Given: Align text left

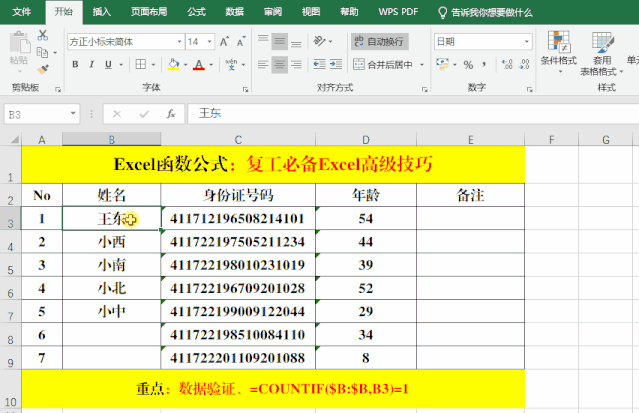Looking at the screenshot, I should (263, 64).
